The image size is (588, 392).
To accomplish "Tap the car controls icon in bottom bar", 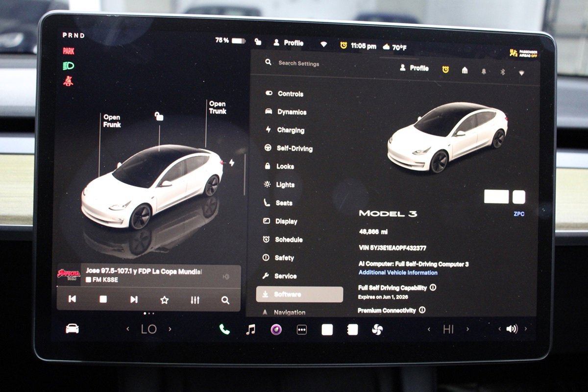I will [72, 329].
